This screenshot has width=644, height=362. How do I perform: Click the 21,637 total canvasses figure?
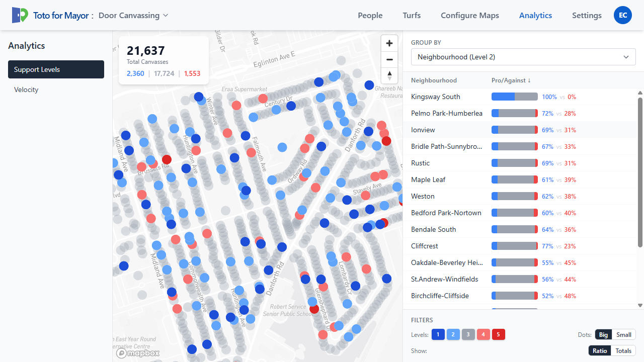[x=146, y=50]
